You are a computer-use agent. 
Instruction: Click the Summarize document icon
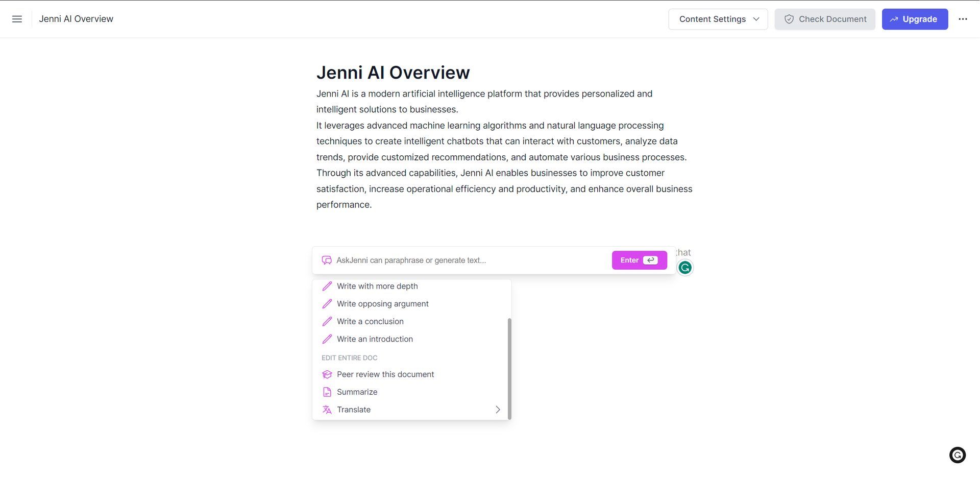pyautogui.click(x=327, y=392)
